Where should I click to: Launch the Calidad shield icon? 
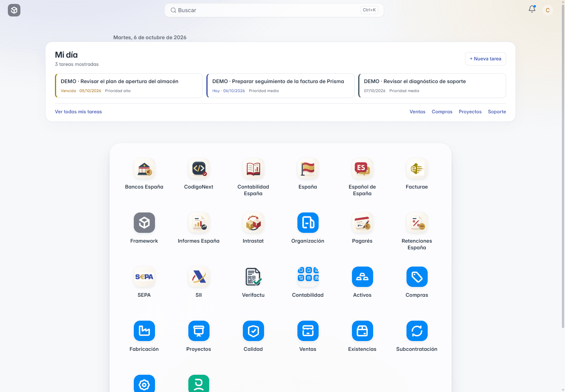click(253, 331)
